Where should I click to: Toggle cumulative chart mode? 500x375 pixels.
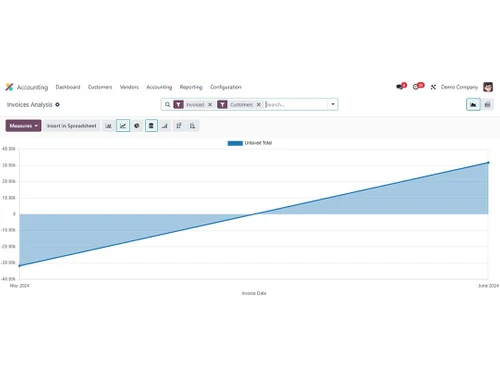click(x=165, y=126)
